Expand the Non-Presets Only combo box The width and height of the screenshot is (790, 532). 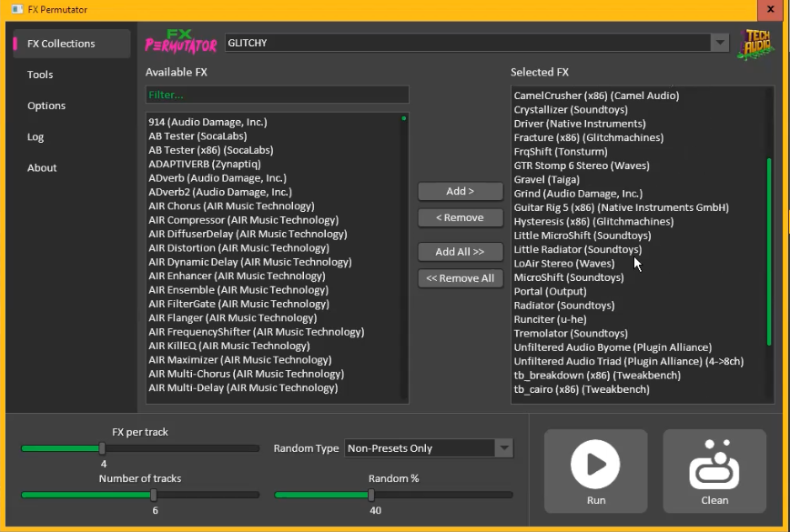tap(503, 447)
